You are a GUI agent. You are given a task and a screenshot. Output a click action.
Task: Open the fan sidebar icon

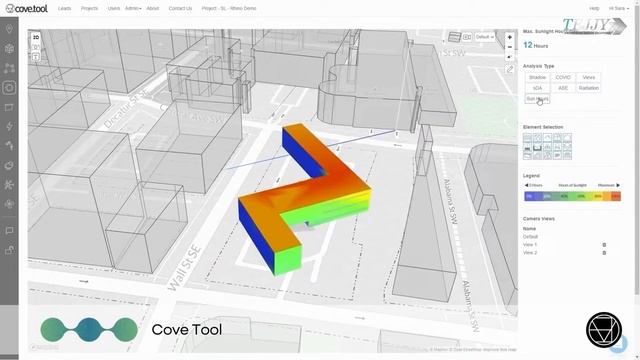coord(9,204)
